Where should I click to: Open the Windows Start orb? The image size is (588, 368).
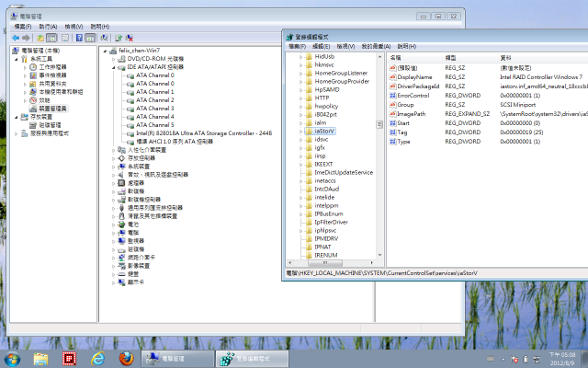pyautogui.click(x=12, y=359)
